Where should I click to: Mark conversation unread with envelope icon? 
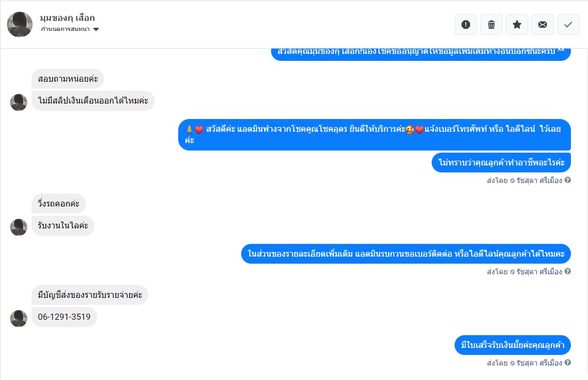coord(542,25)
